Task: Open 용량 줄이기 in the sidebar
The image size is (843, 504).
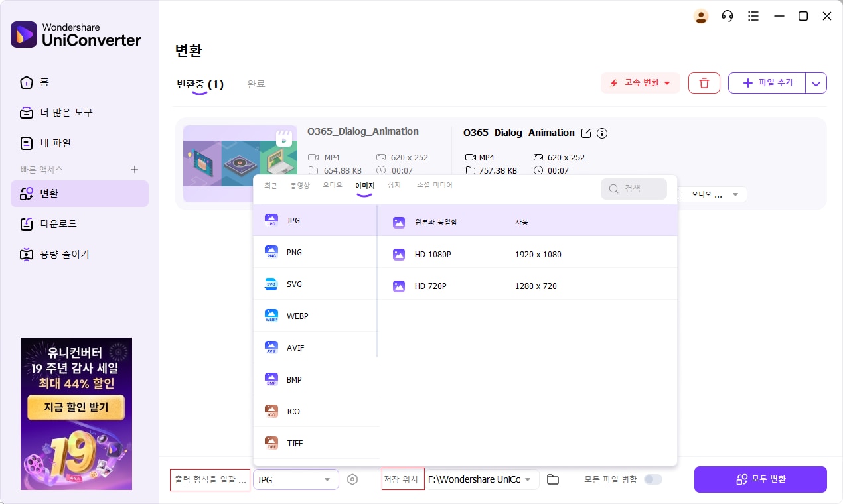Action: [80, 255]
